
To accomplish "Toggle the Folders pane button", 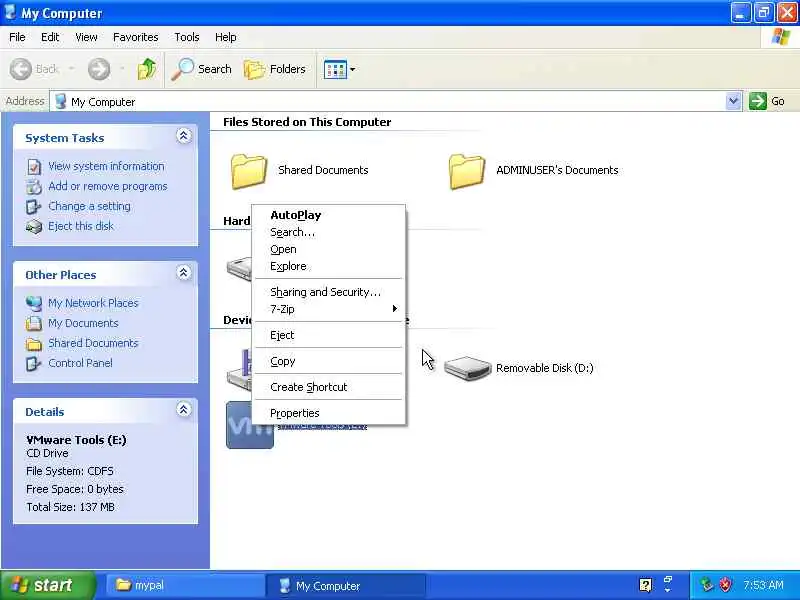I will click(275, 69).
